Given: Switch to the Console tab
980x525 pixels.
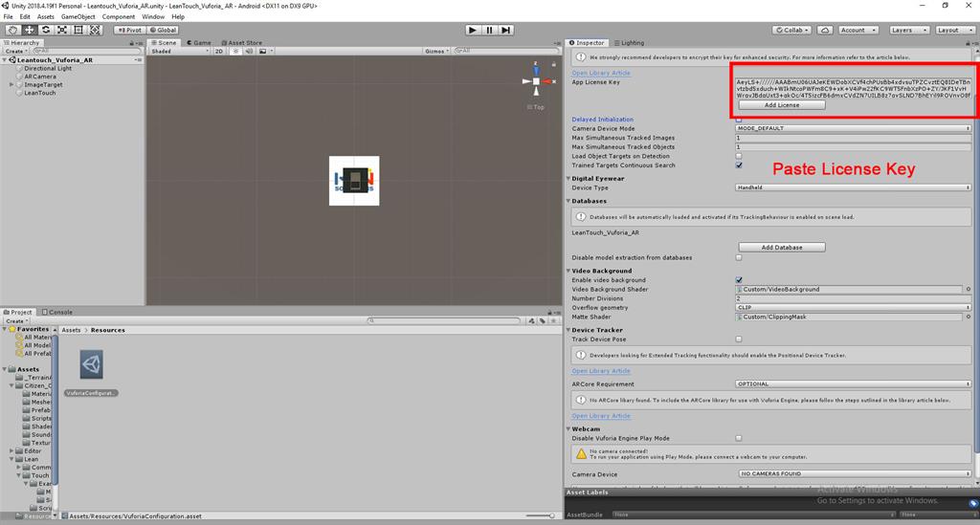Looking at the screenshot, I should click(x=56, y=312).
